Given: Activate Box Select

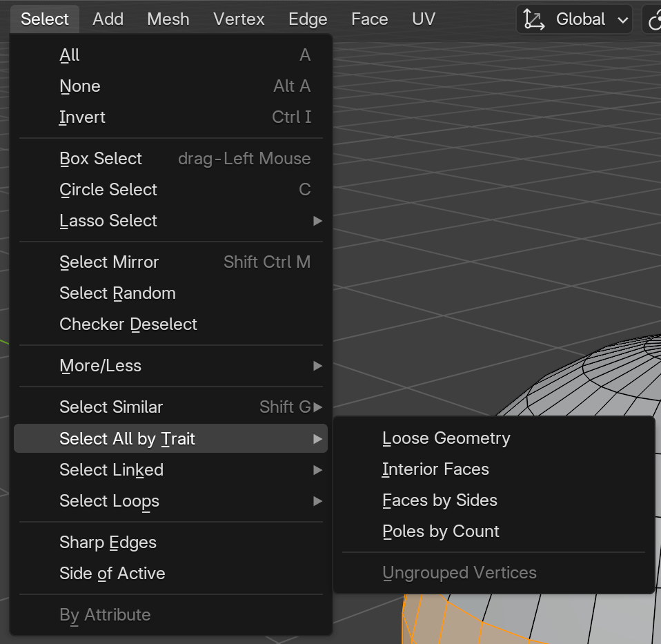Looking at the screenshot, I should click(170, 159).
